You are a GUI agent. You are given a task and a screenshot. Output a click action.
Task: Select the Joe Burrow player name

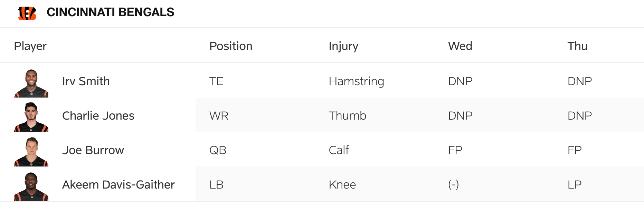pos(93,150)
